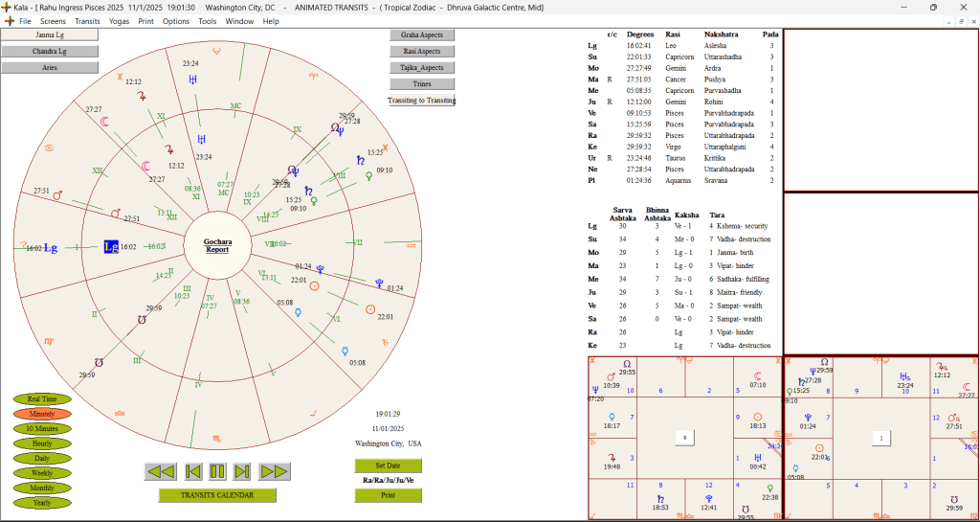Open the Yogas menu
Viewport: 980px width, 522px height.
119,21
